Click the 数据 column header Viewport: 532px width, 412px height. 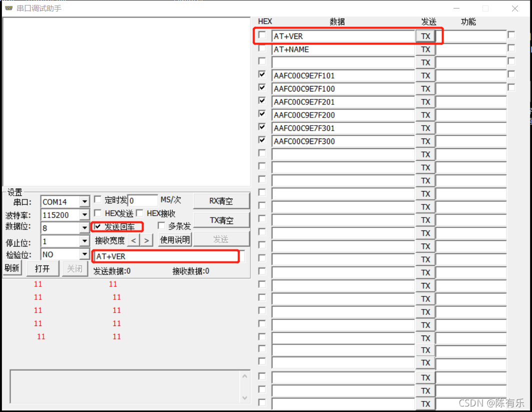coord(337,21)
